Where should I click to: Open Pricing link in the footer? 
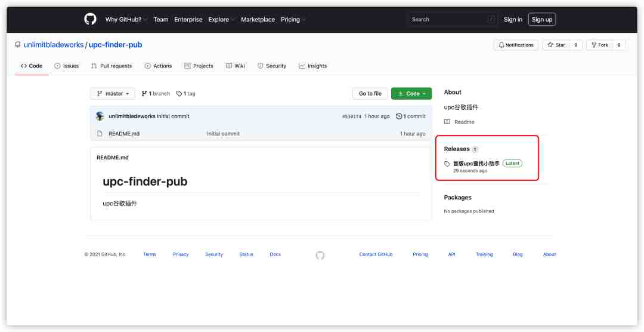[x=420, y=254]
